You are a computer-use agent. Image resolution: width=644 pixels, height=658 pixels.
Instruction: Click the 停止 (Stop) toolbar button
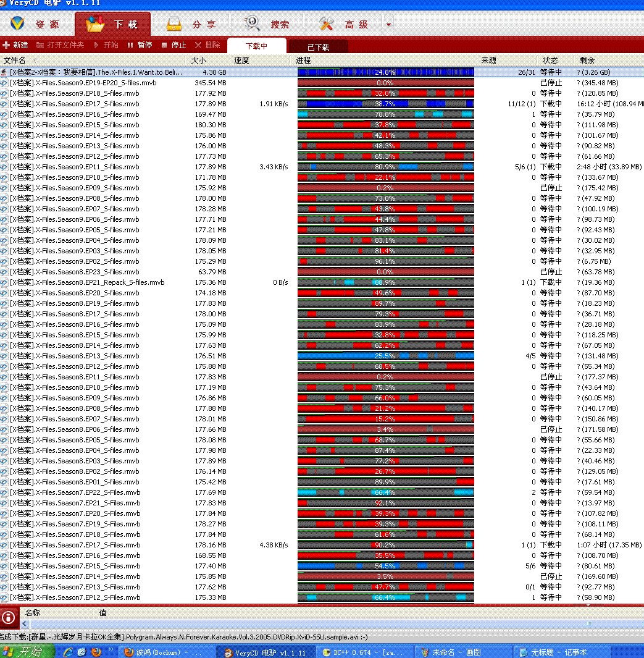pos(174,45)
